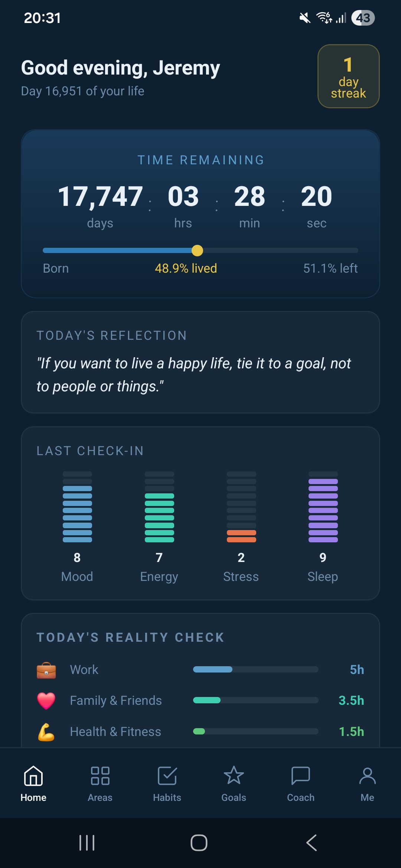The width and height of the screenshot is (401, 868).
Task: Open the Goals star icon
Action: coord(234,775)
